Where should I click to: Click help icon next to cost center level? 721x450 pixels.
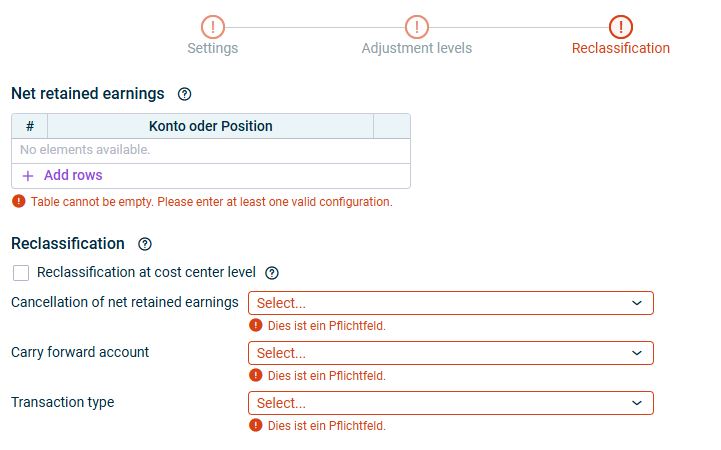tap(272, 272)
